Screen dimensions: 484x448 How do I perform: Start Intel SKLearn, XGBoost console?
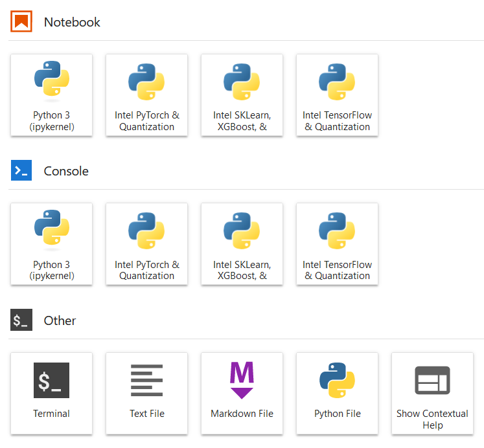pos(242,244)
